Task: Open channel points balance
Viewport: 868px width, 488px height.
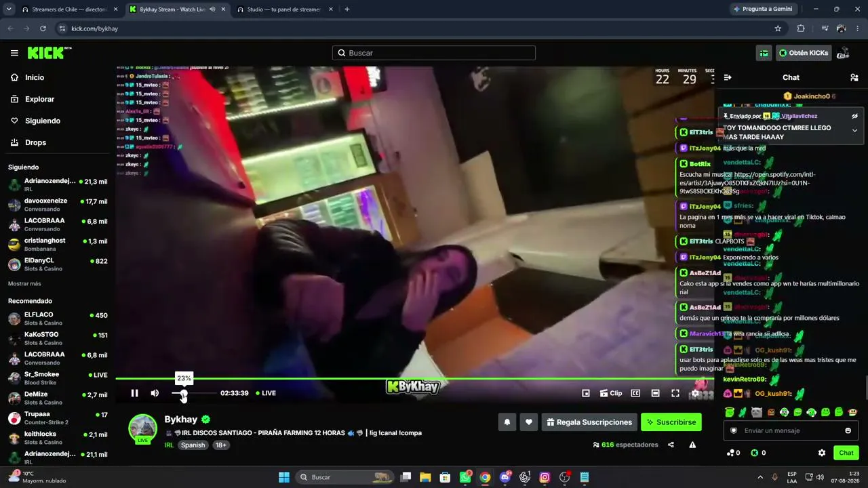Action: point(733,453)
